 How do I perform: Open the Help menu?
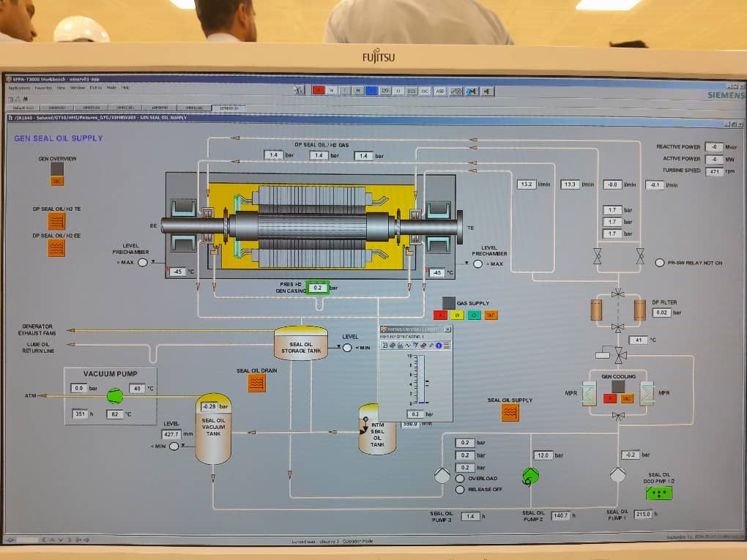tap(125, 88)
